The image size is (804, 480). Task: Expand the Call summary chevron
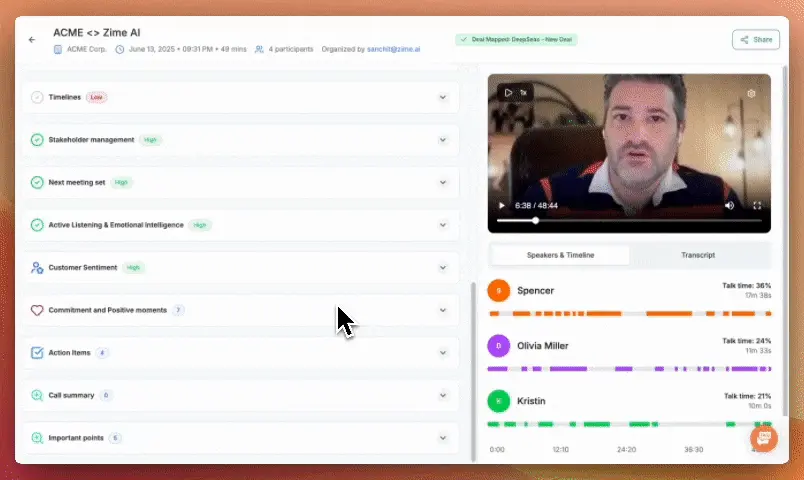coord(443,395)
